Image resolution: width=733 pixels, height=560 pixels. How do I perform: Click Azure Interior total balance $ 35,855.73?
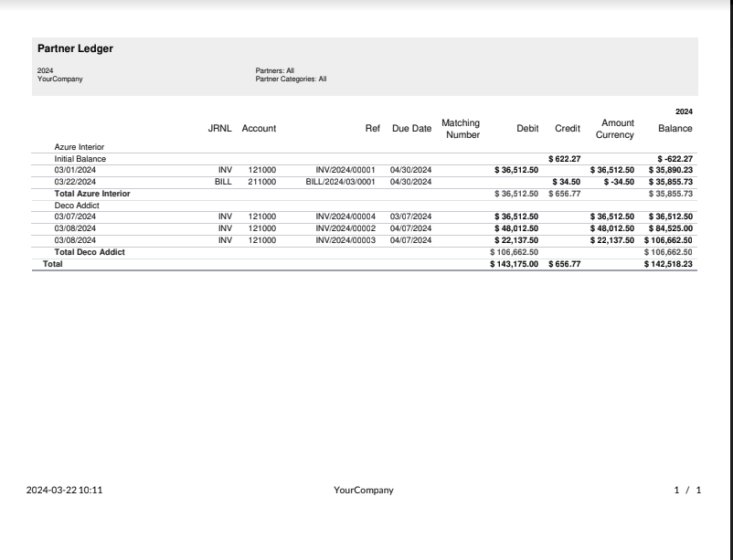pyautogui.click(x=671, y=194)
